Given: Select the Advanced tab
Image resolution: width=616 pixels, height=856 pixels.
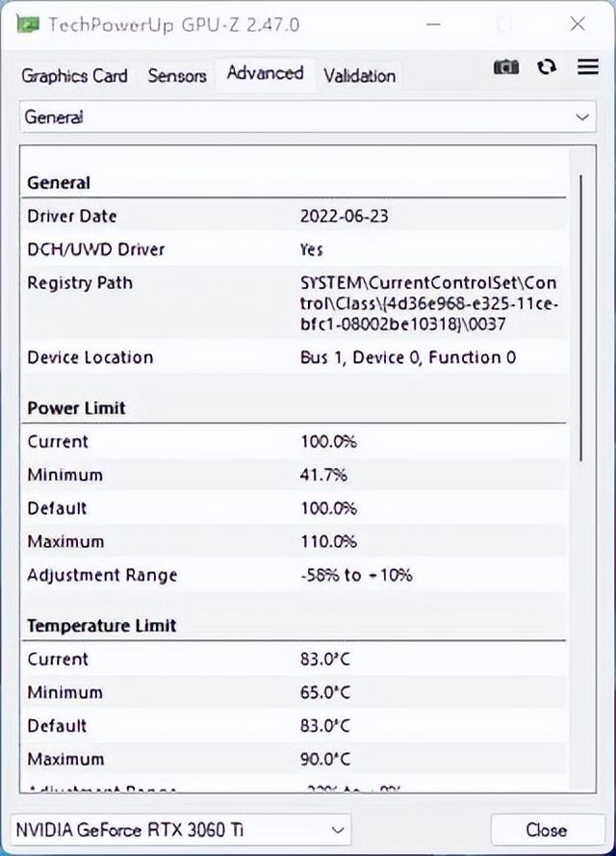Looking at the screenshot, I should (x=266, y=73).
